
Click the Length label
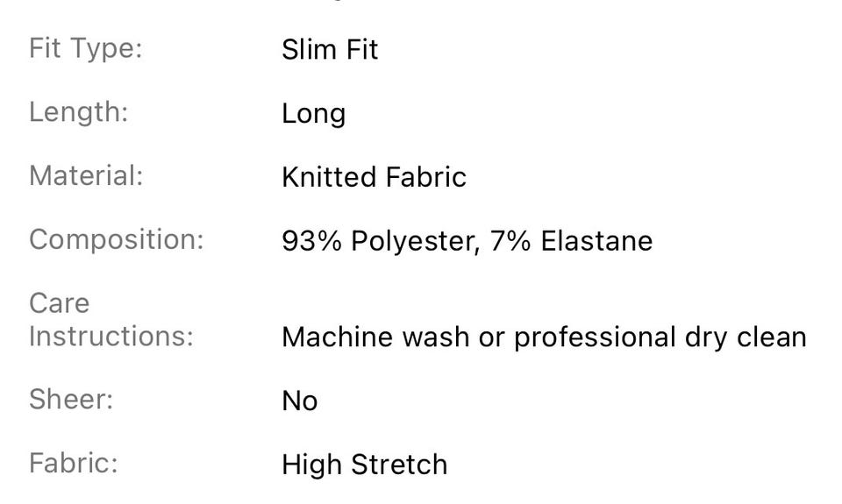[x=79, y=113]
